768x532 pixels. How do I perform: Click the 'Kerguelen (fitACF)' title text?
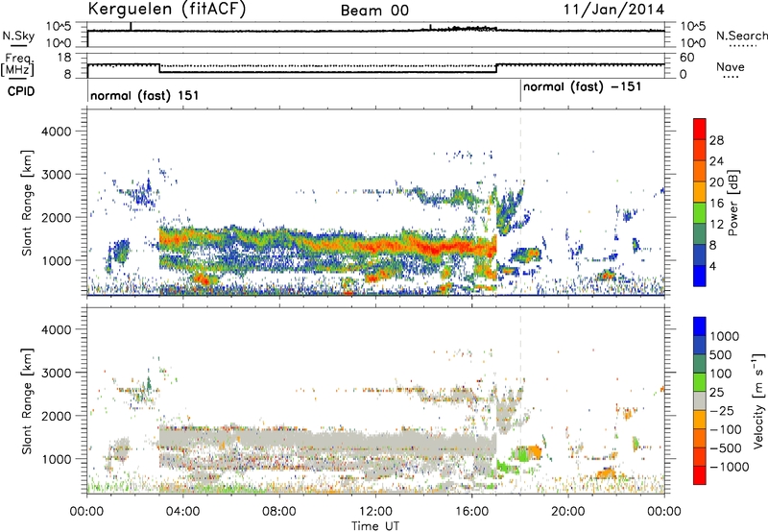tap(167, 10)
